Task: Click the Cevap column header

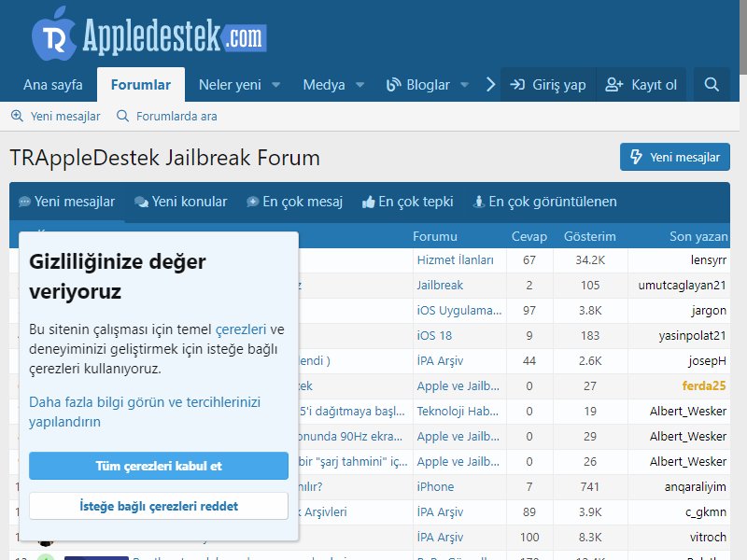Action: pos(529,237)
